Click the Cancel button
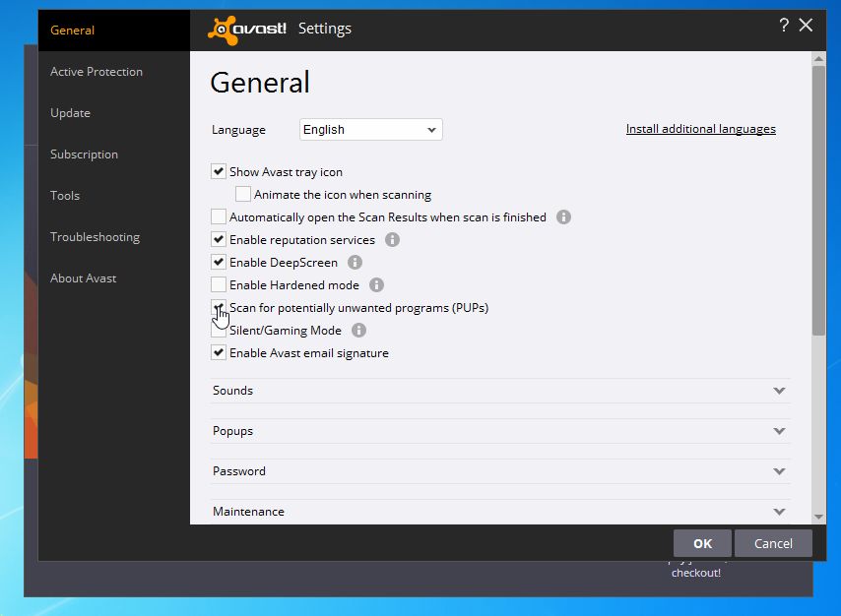Image resolution: width=841 pixels, height=616 pixels. [773, 543]
